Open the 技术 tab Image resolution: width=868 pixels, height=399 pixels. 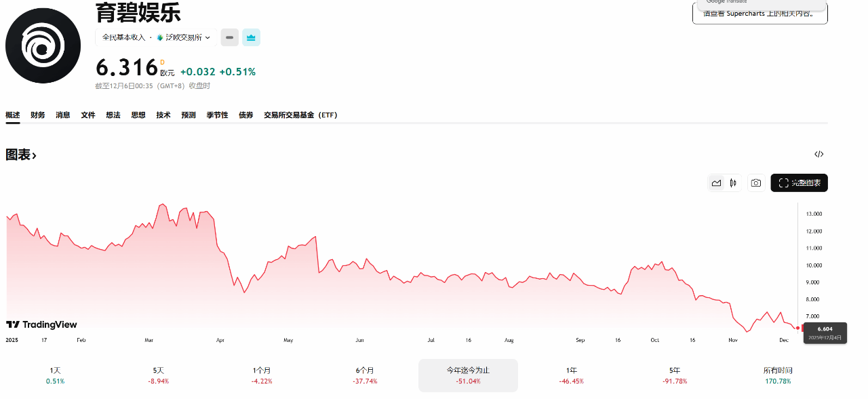(163, 115)
